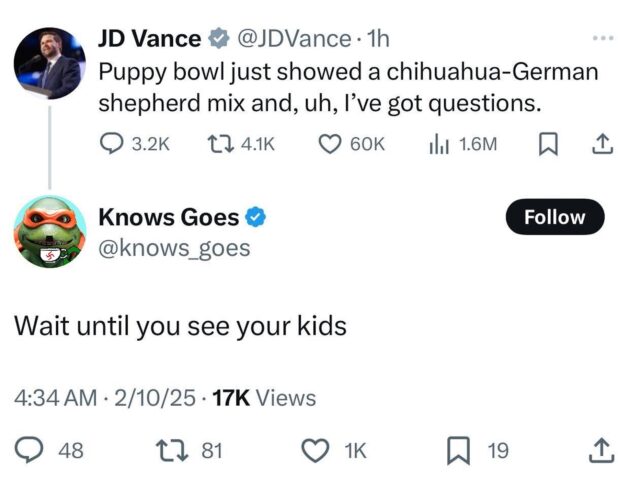Open Knows Goes' turtle avatar
The image size is (618, 491).
[x=48, y=231]
